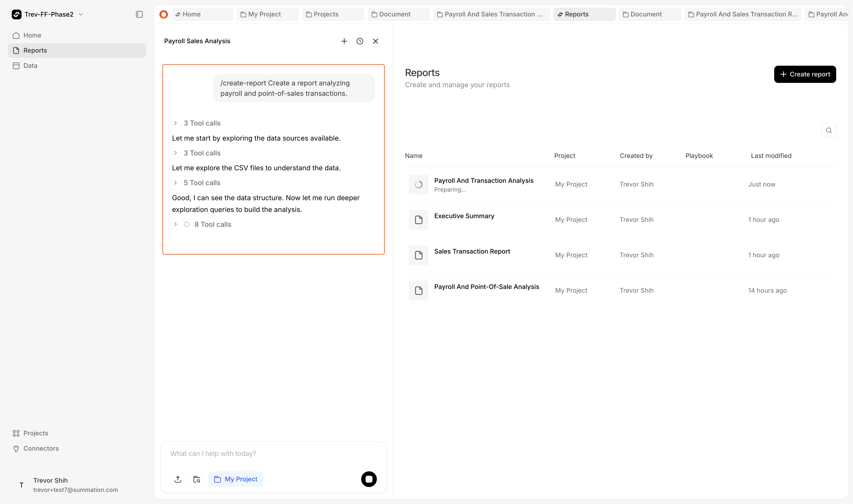Start a new chat with plus icon
Viewport: 853px width, 504px height.
344,41
